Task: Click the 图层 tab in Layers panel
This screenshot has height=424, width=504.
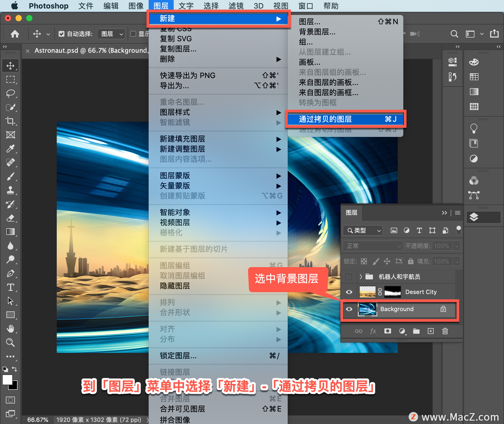Action: pyautogui.click(x=352, y=213)
